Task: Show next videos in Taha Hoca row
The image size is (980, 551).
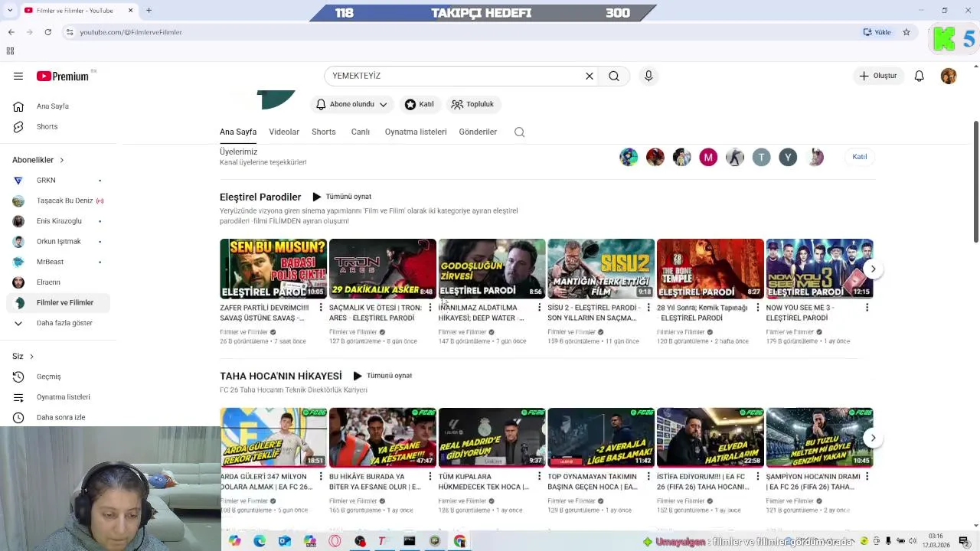Action: click(x=873, y=438)
